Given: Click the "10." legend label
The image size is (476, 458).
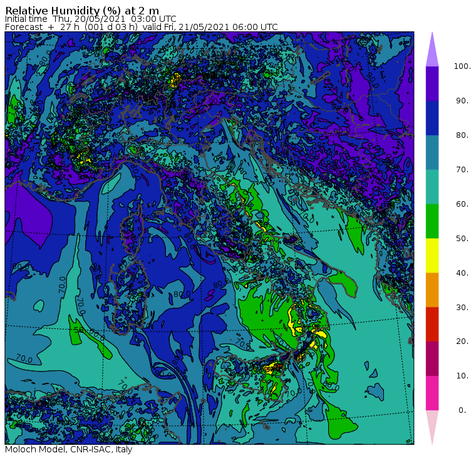Looking at the screenshot, I should point(462,376).
